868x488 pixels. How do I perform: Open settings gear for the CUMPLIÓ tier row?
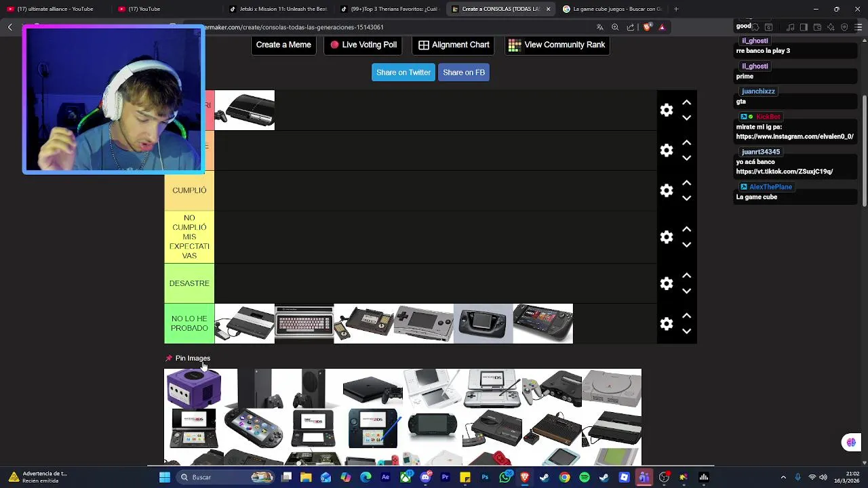667,191
